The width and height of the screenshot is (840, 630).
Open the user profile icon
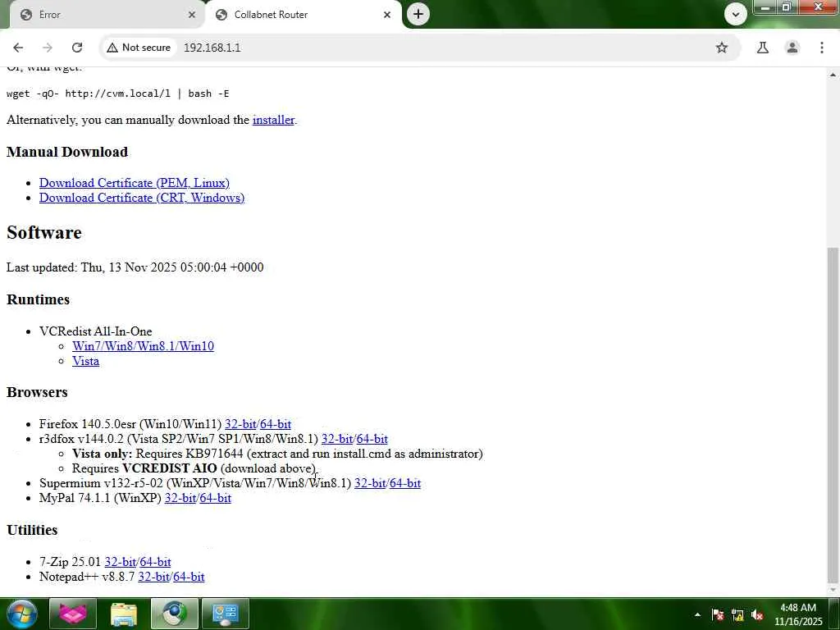(792, 48)
